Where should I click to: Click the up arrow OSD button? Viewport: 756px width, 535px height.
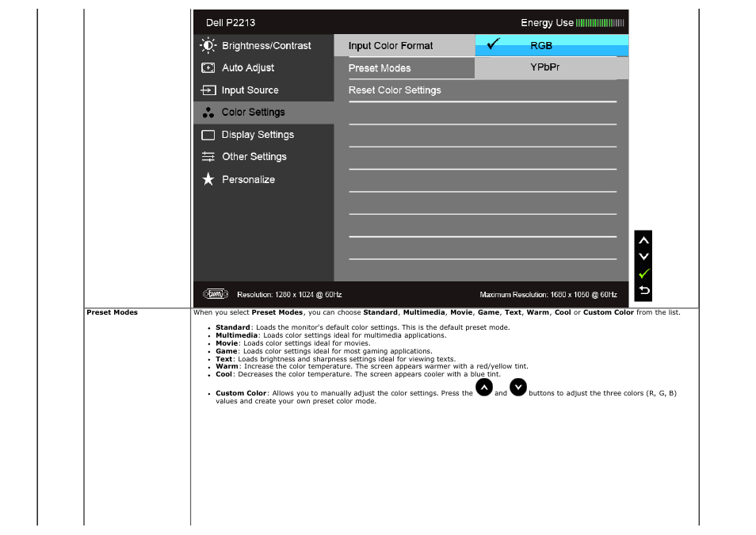click(x=643, y=240)
